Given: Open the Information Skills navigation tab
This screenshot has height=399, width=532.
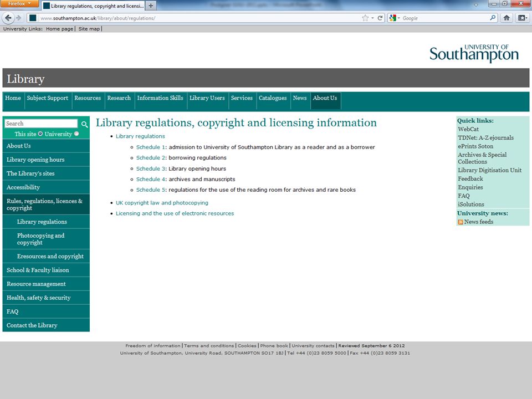Looking at the screenshot, I should [160, 98].
